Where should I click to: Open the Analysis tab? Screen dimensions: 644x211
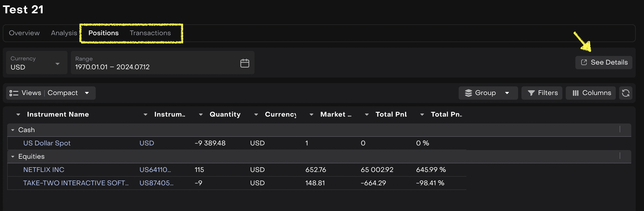pyautogui.click(x=64, y=33)
